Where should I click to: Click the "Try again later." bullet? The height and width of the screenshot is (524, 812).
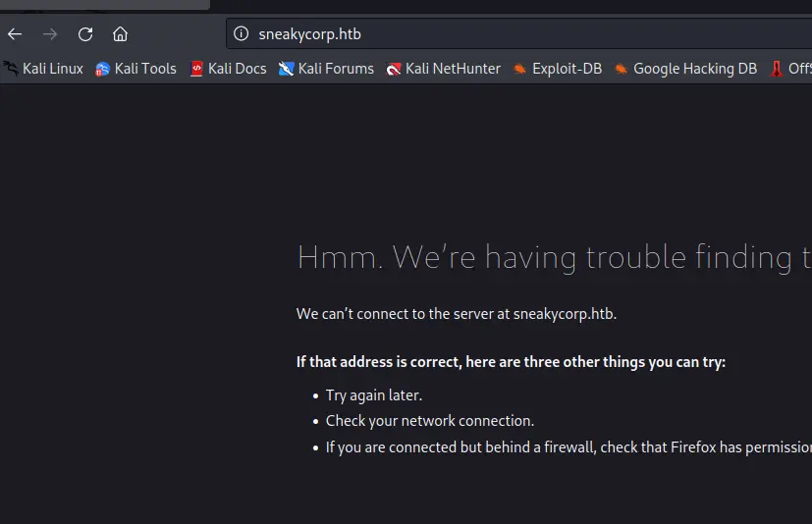click(x=374, y=395)
